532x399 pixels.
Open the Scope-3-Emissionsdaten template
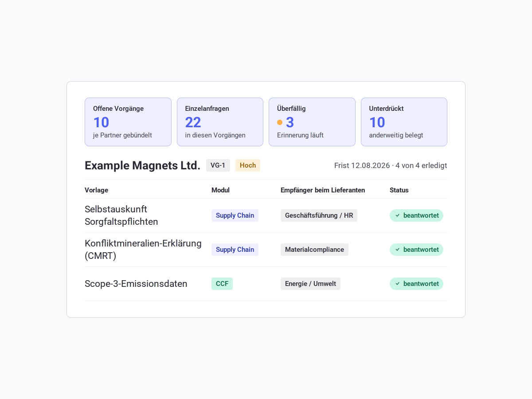point(136,284)
